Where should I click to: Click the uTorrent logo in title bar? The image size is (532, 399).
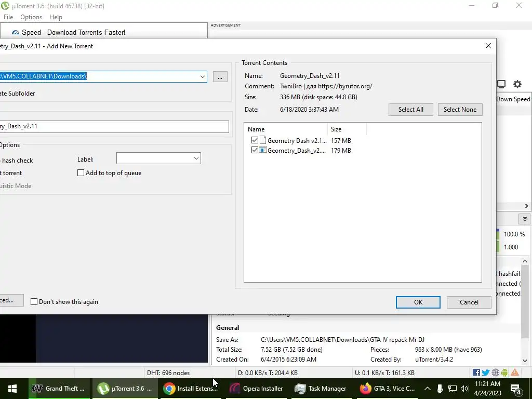tap(5, 6)
